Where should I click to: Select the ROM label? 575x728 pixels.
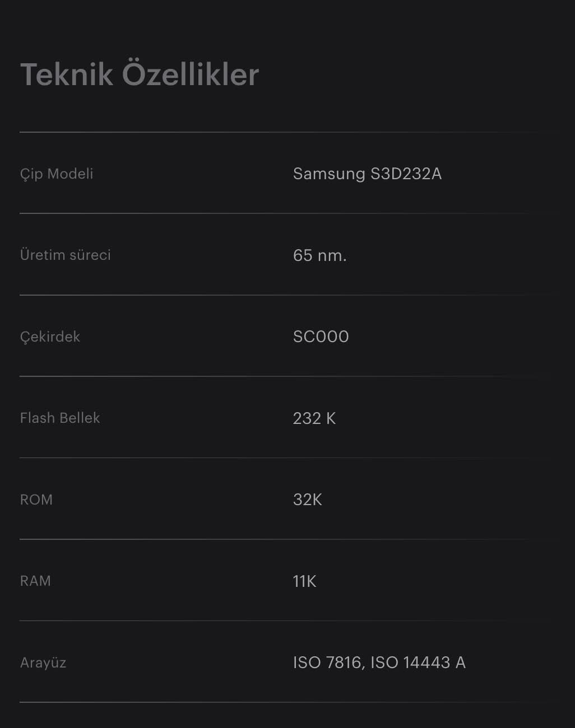pyautogui.click(x=36, y=500)
